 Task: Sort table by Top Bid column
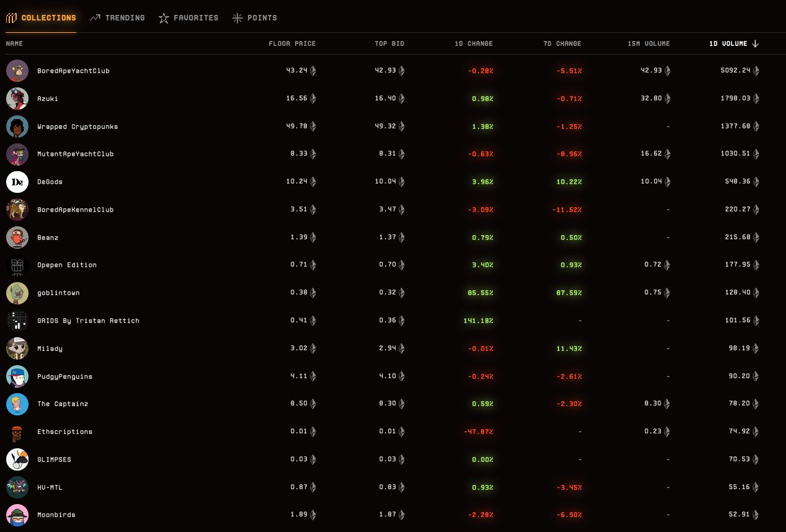click(389, 44)
